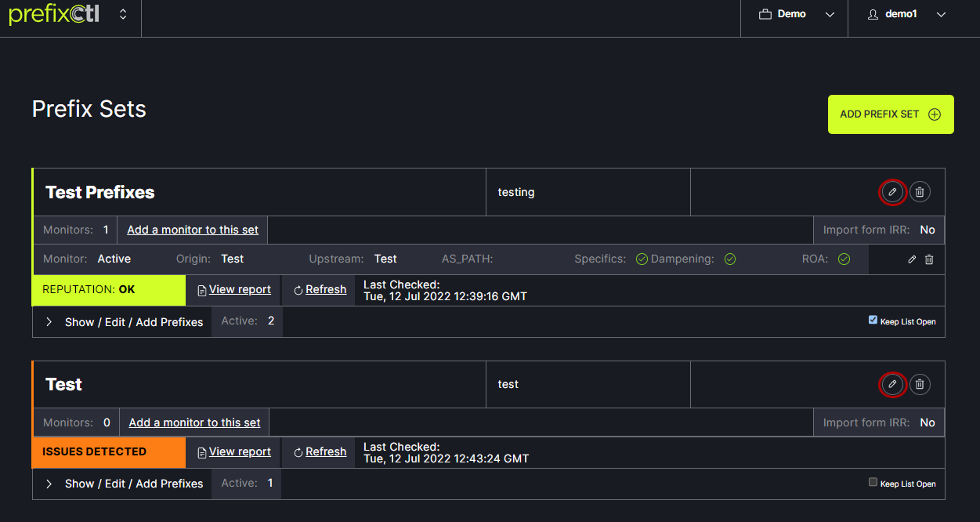Refresh the Reputation OK status
This screenshot has height=522, width=980.
[320, 289]
